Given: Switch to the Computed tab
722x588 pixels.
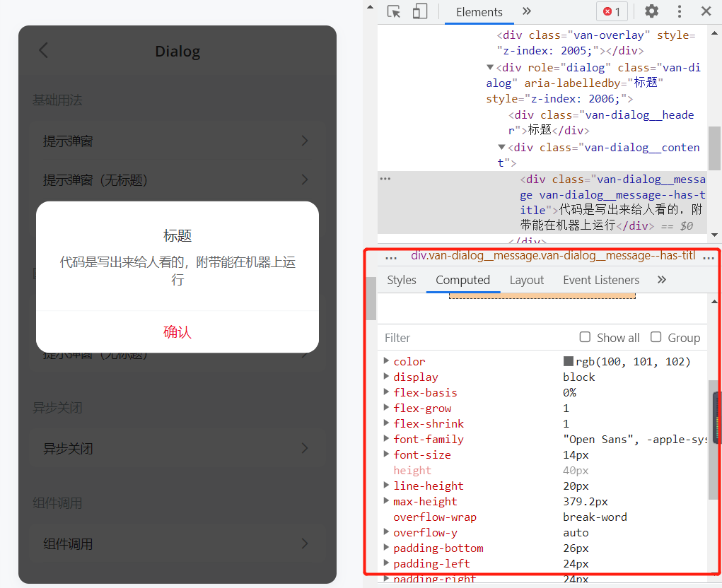Looking at the screenshot, I should 462,280.
